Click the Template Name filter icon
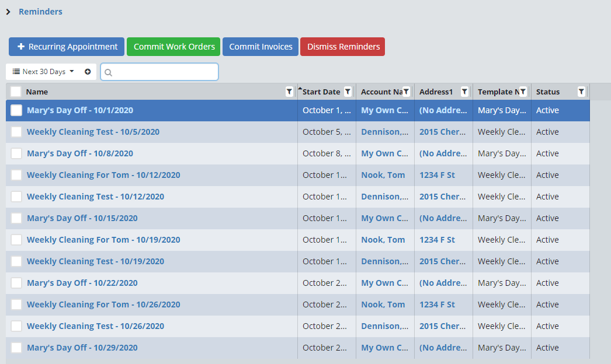The width and height of the screenshot is (611, 364). click(523, 92)
